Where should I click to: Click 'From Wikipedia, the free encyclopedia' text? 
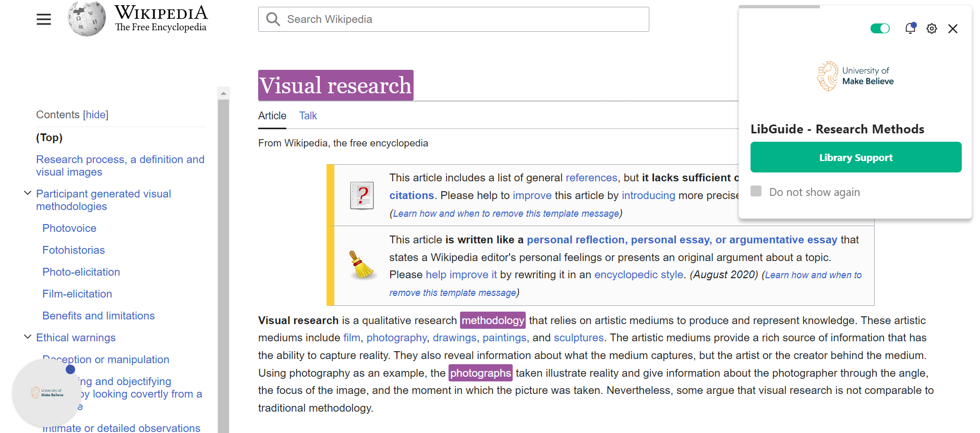(x=343, y=143)
